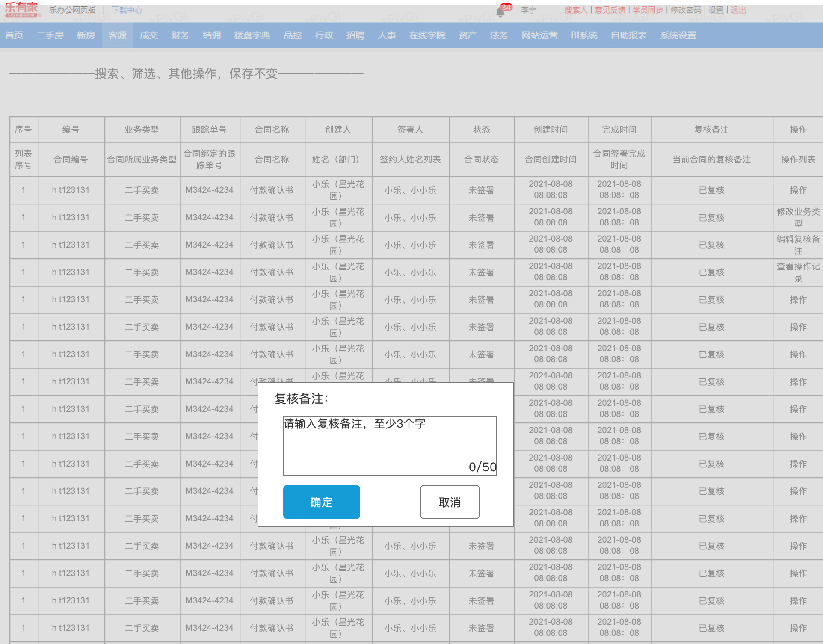The width and height of the screenshot is (823, 644).
Task: Click 搜素人 link in top bar
Action: 575,10
